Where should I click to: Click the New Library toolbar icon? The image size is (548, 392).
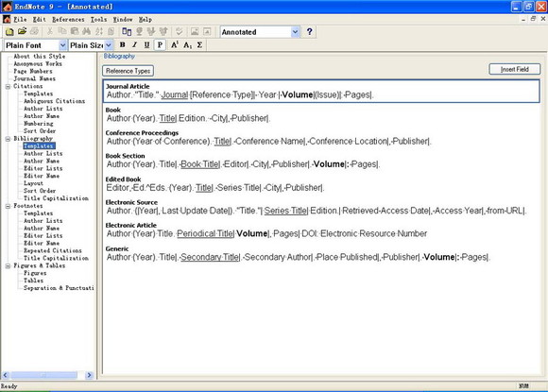point(9,32)
